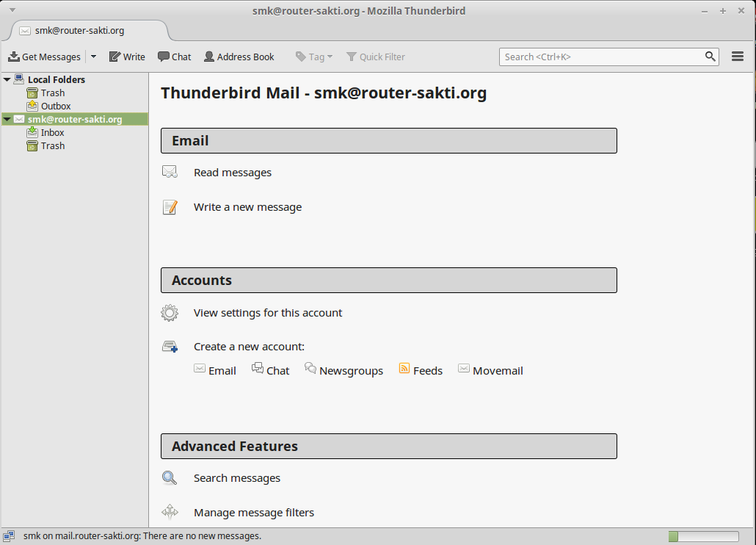Collapse the smk@router-sakti.org account tree
Viewport: 756px width, 545px height.
coord(6,118)
